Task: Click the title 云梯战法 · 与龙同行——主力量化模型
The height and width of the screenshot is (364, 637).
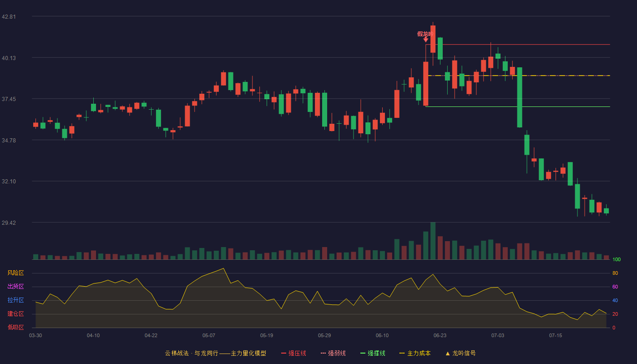Action: coord(215,353)
